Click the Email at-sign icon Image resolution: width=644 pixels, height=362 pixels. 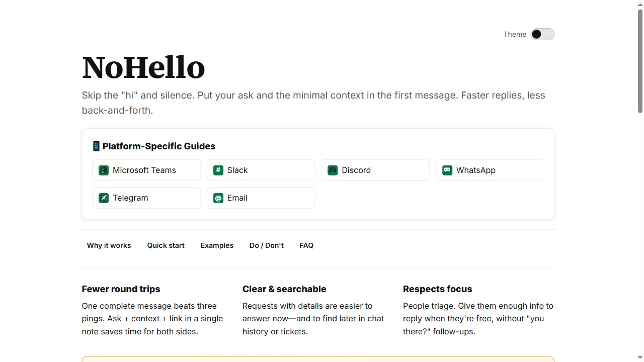(x=218, y=198)
